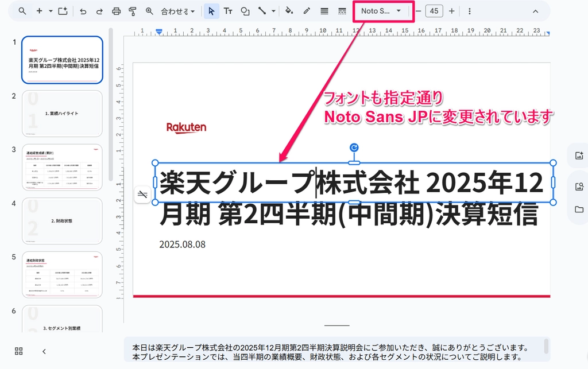Redo the last action
Image resolution: width=588 pixels, height=369 pixels.
coord(99,11)
